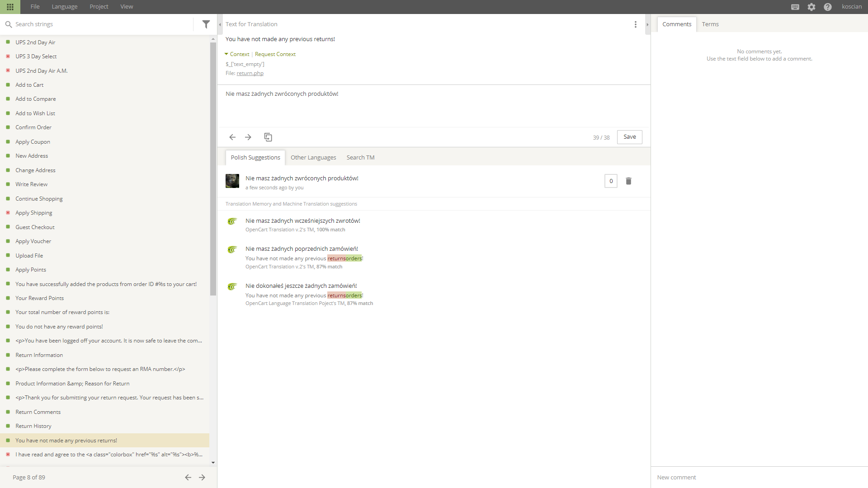Open the return.php file link

coord(250,73)
